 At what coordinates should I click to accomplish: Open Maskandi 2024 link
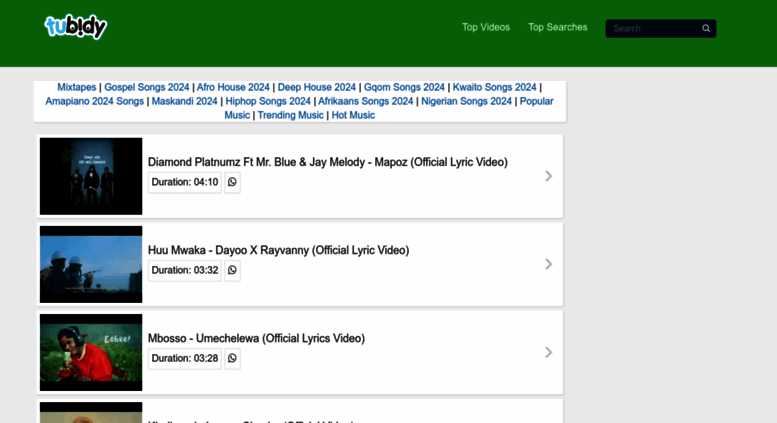184,101
